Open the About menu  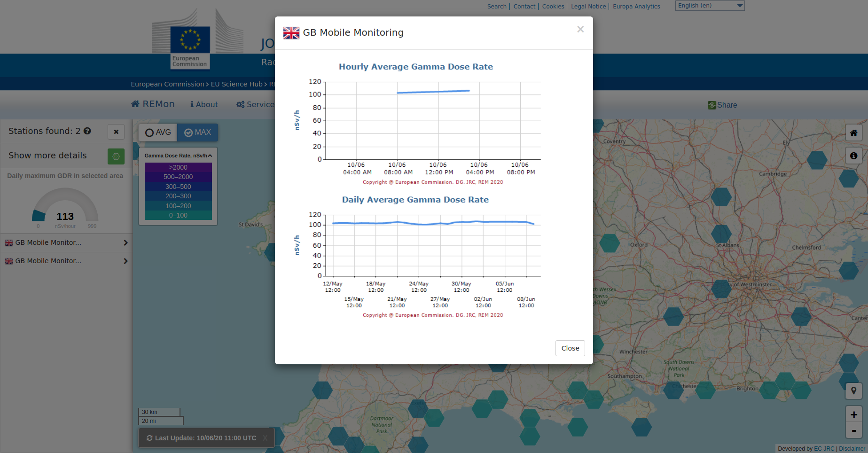[204, 104]
